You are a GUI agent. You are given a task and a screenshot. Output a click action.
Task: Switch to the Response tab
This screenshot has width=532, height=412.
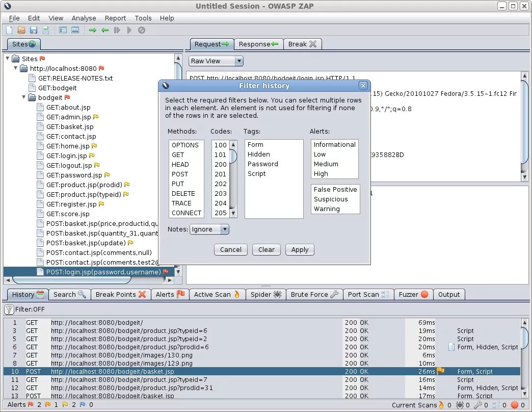click(x=258, y=44)
